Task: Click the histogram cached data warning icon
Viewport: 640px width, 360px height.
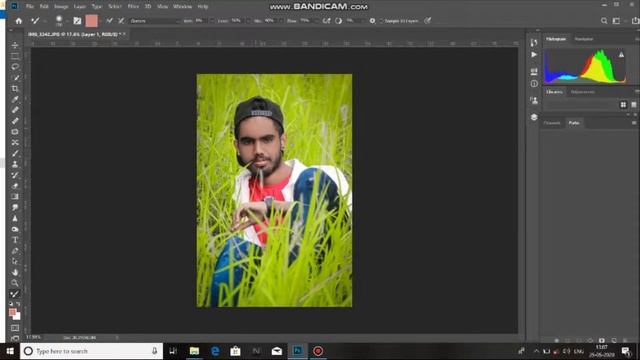Action: [x=621, y=54]
